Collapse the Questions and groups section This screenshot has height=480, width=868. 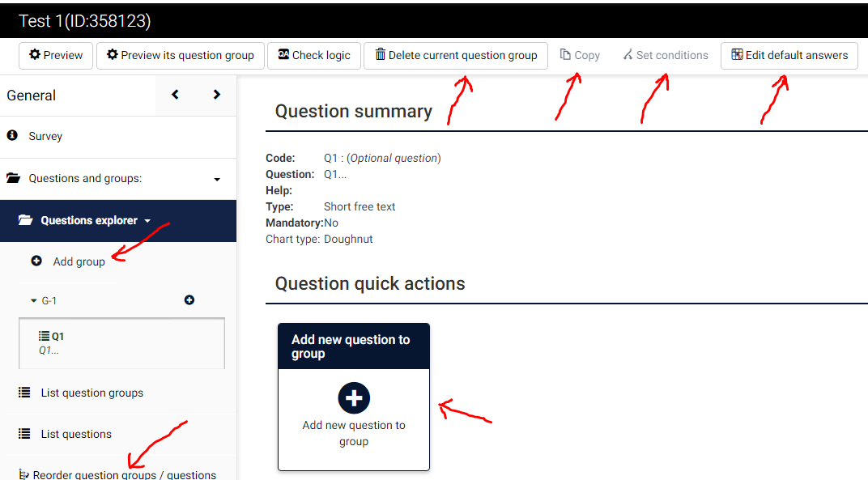click(217, 179)
